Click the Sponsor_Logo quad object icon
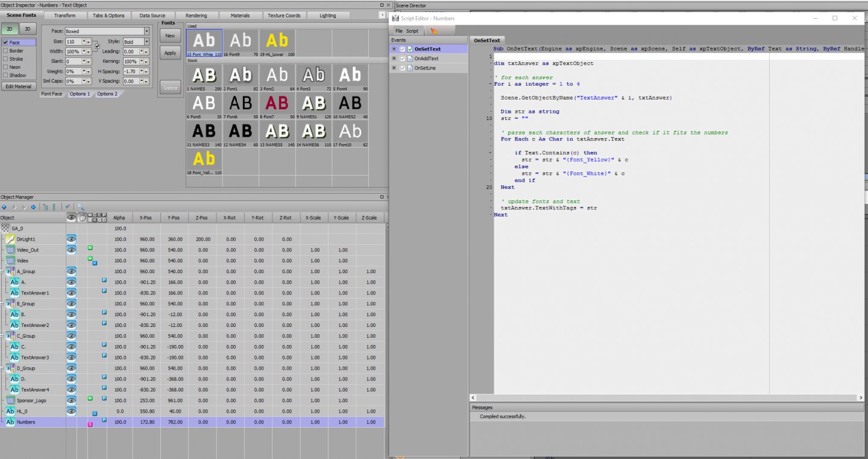Screen dimensions: 868x459 (x=10, y=400)
